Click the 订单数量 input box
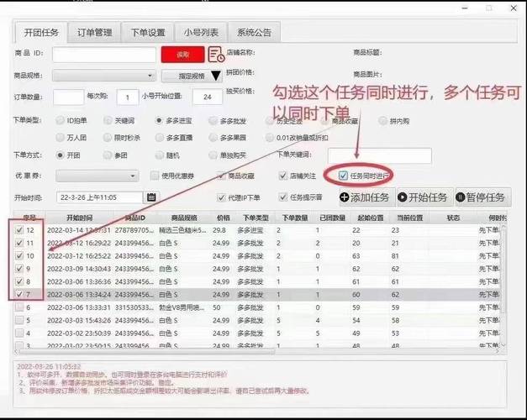This screenshot has width=527, height=420. coord(68,97)
